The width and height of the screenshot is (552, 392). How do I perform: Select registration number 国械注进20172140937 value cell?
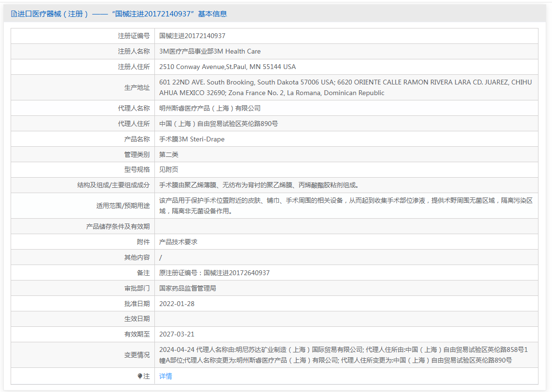192,36
